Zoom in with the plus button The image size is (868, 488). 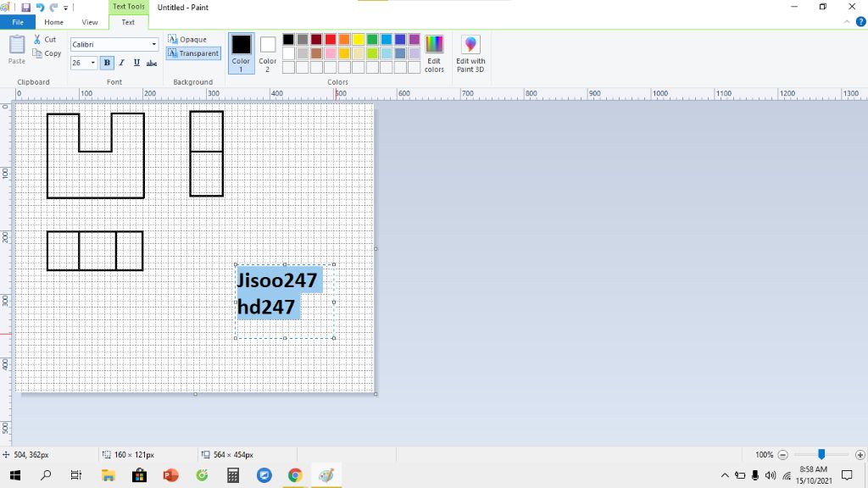pos(860,455)
